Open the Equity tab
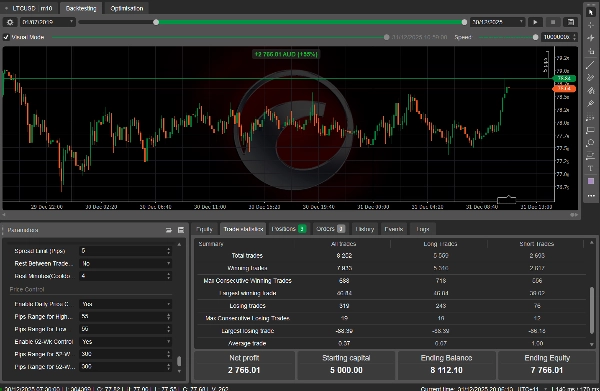Image resolution: width=600 pixels, height=391 pixels. (204, 229)
